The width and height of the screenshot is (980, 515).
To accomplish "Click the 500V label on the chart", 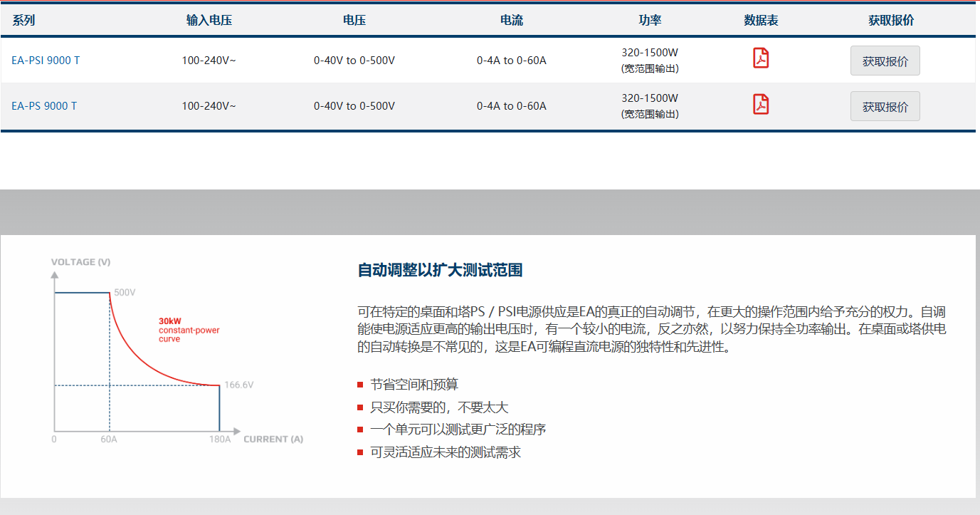I will pos(125,293).
